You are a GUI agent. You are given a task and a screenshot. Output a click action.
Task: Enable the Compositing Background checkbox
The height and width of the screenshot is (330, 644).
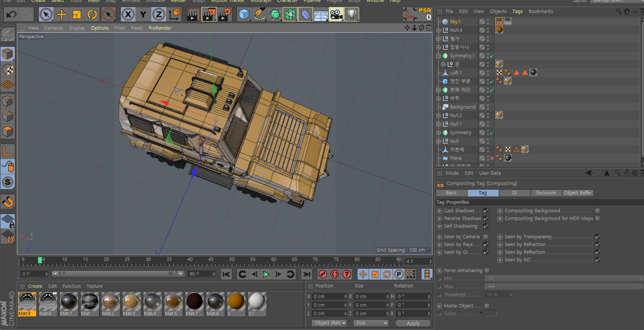coord(598,211)
